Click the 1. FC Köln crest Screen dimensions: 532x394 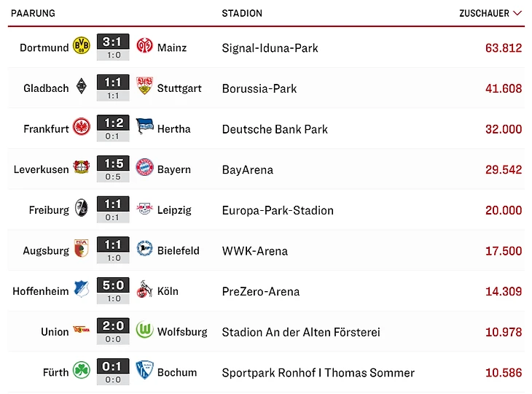[x=145, y=291]
